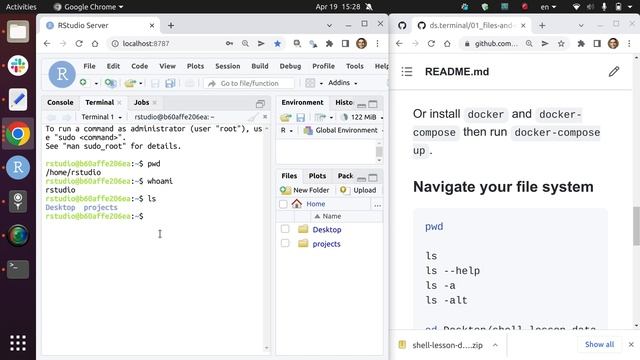640x360 pixels.
Task: Open README.md table of contents icon
Action: point(407,72)
